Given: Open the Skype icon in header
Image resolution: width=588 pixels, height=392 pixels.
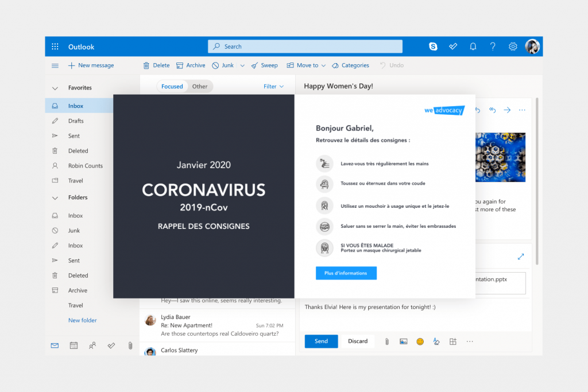Looking at the screenshot, I should [433, 46].
